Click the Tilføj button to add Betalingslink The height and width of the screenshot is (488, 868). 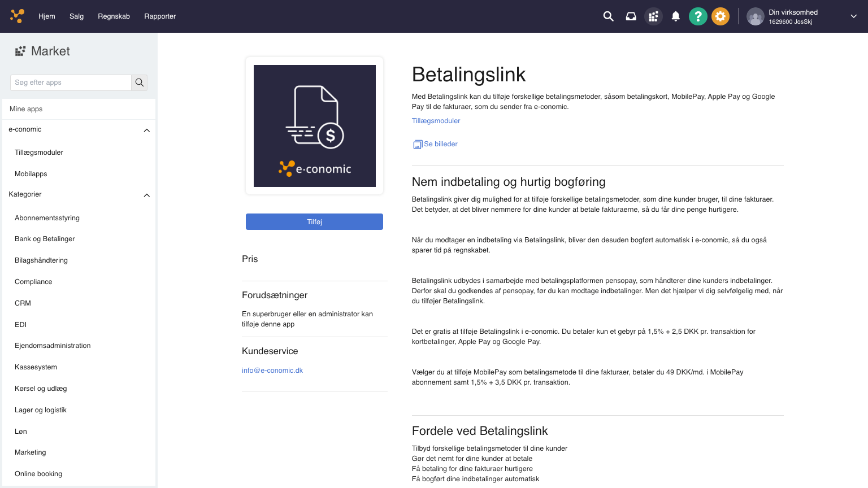[314, 221]
